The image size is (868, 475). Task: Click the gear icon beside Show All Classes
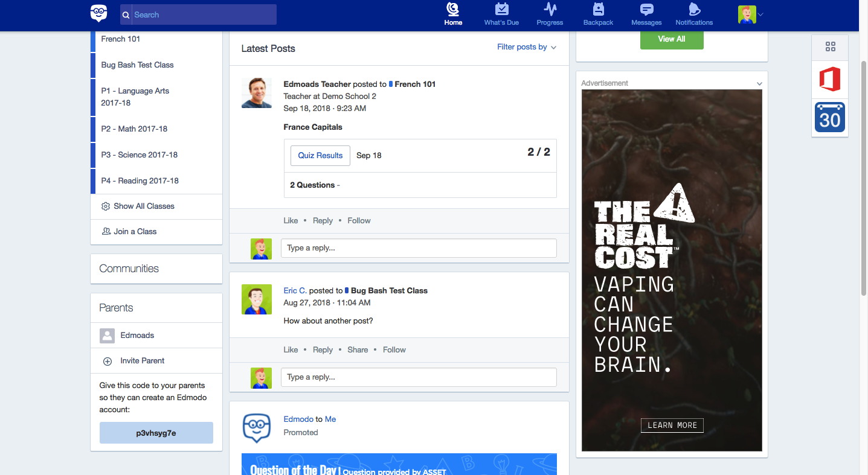[106, 206]
